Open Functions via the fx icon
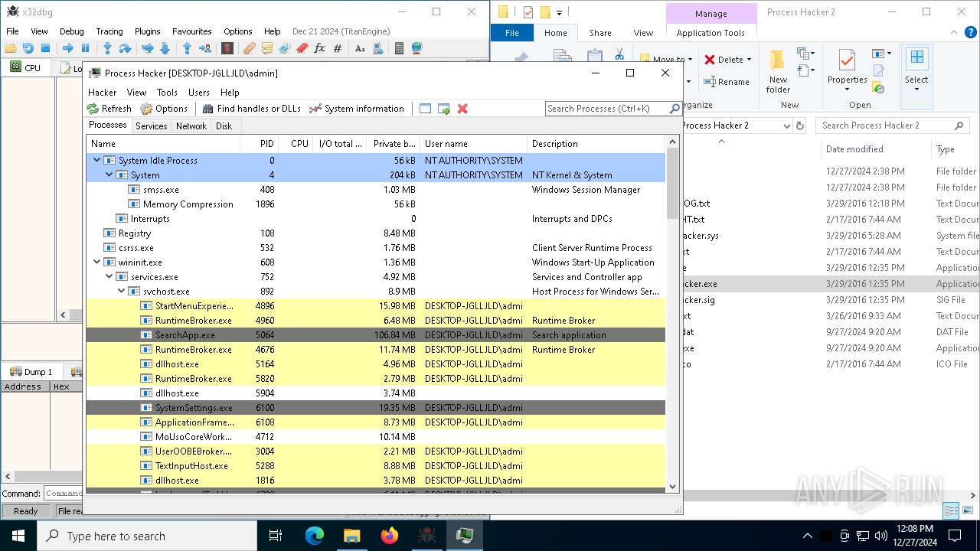This screenshot has width=980, height=551. tap(319, 48)
